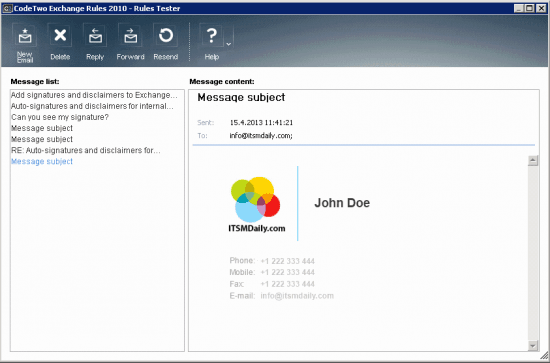Click the Mobile number in signature
Screen dimensions: 550x363
(287, 273)
